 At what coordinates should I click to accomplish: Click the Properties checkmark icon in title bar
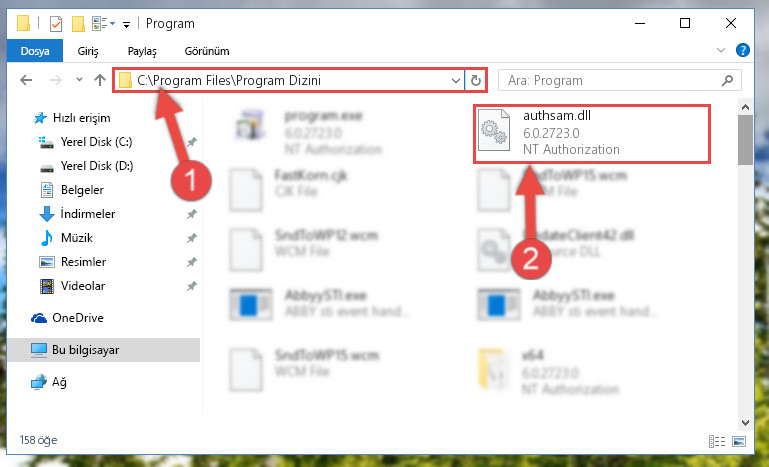pos(56,24)
